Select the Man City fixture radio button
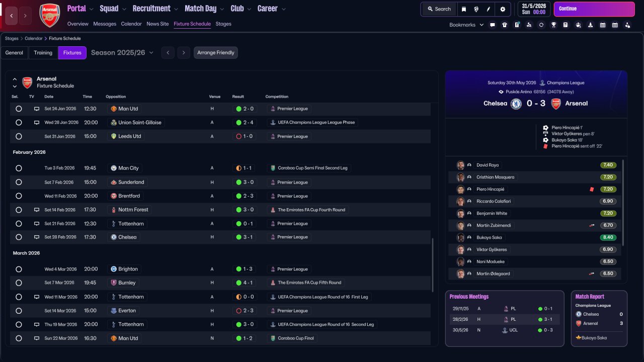This screenshot has height=362, width=644. tap(19, 168)
